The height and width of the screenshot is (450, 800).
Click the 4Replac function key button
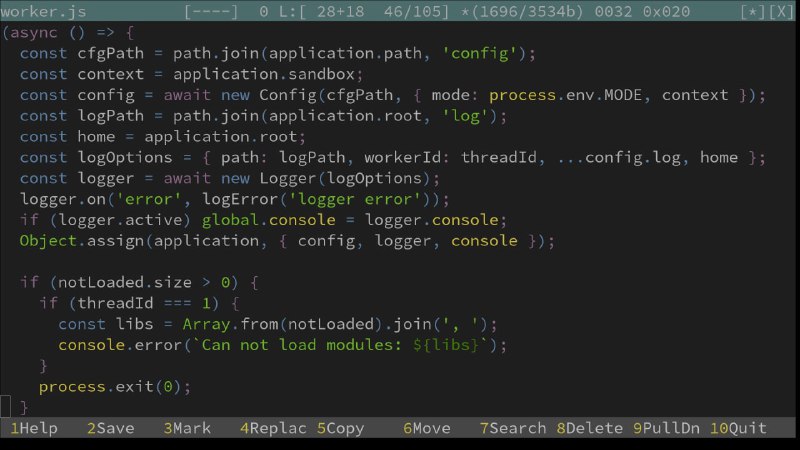[x=273, y=428]
